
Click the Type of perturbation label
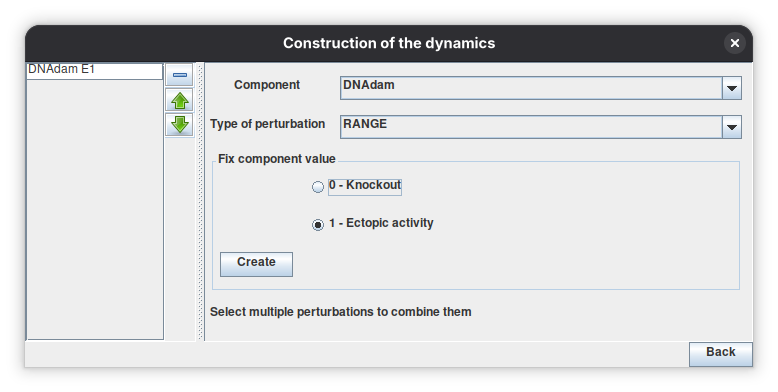pyautogui.click(x=267, y=124)
